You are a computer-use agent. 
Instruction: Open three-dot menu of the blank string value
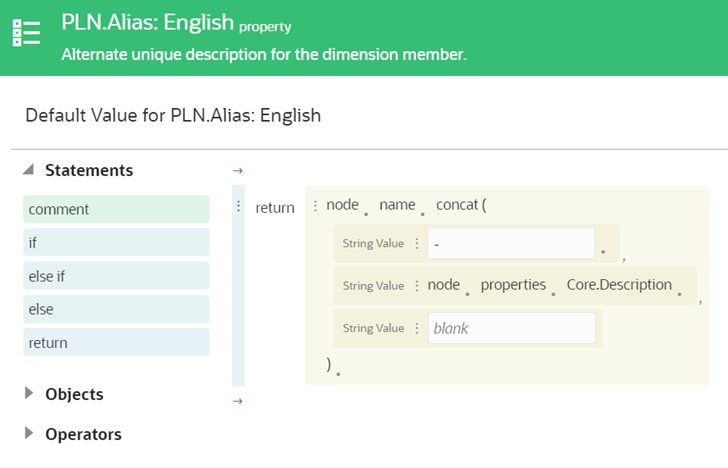[x=417, y=328]
